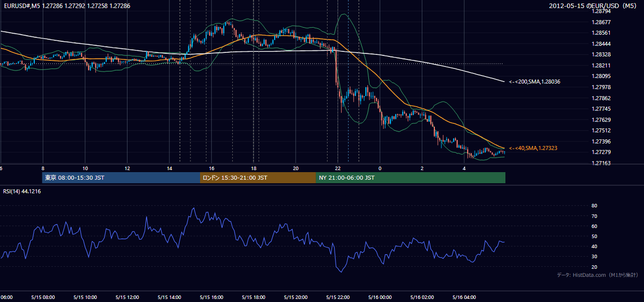Viewport: 644px width, 302px height.
Task: Click price axis value 1.28328
Action: [x=601, y=54]
